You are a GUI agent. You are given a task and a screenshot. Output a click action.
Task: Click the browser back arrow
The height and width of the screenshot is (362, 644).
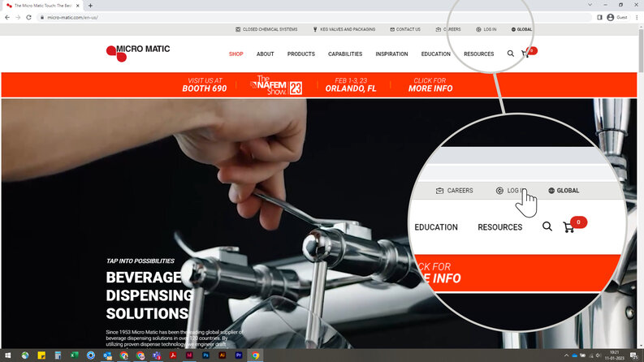(7, 17)
